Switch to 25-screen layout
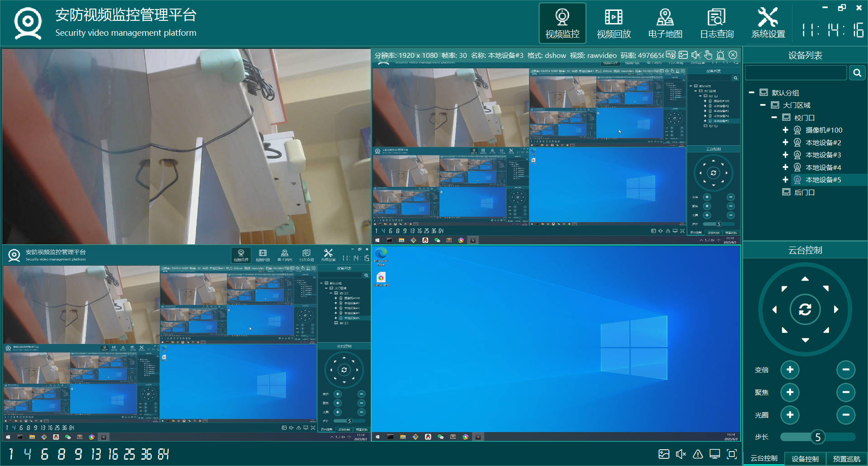 (129, 454)
